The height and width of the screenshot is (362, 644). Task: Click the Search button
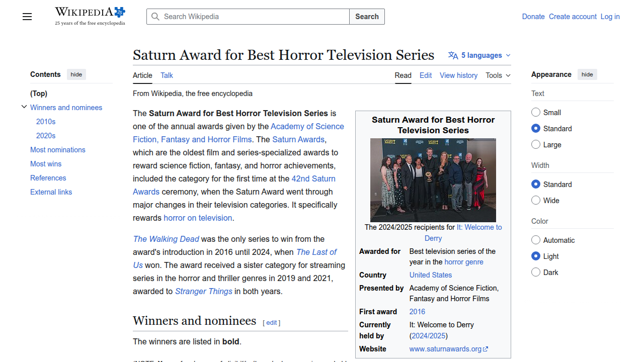(367, 17)
